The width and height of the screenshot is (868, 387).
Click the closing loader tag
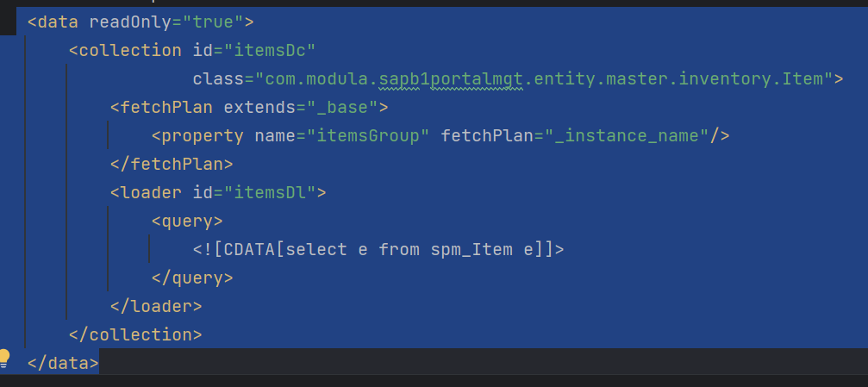(156, 306)
